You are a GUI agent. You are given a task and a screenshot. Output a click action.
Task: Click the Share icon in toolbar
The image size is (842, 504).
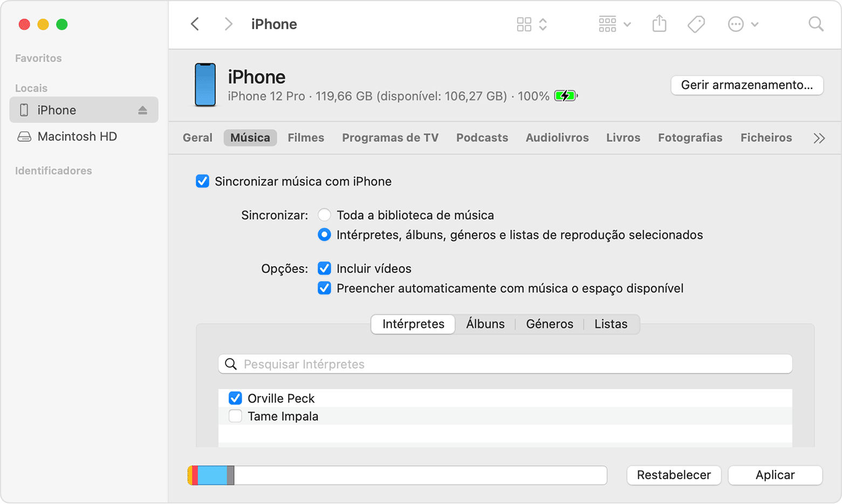click(659, 23)
